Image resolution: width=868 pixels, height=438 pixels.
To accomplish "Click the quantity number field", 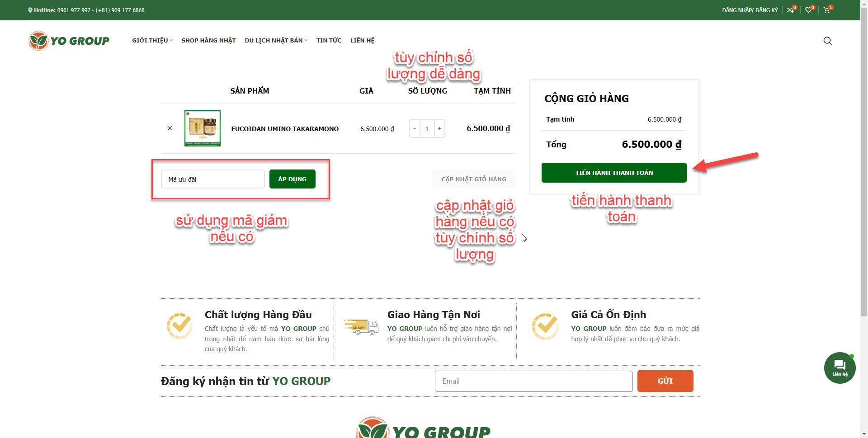I will coord(427,129).
